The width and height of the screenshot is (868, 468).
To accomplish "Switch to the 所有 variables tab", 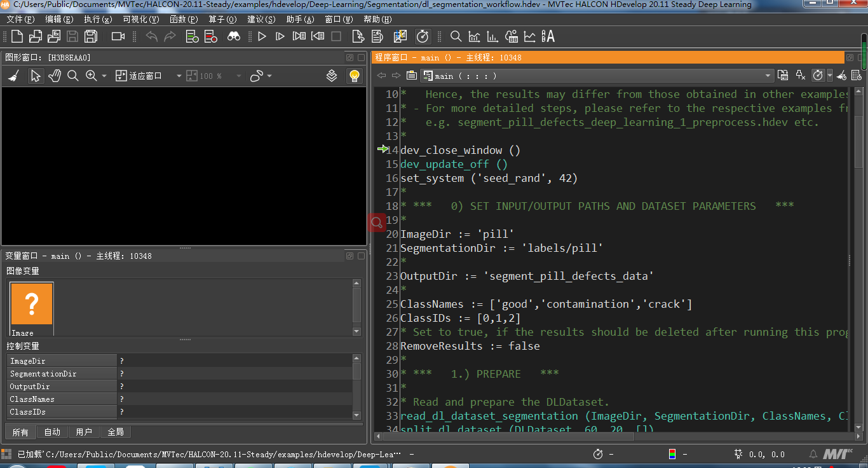I will tap(20, 432).
